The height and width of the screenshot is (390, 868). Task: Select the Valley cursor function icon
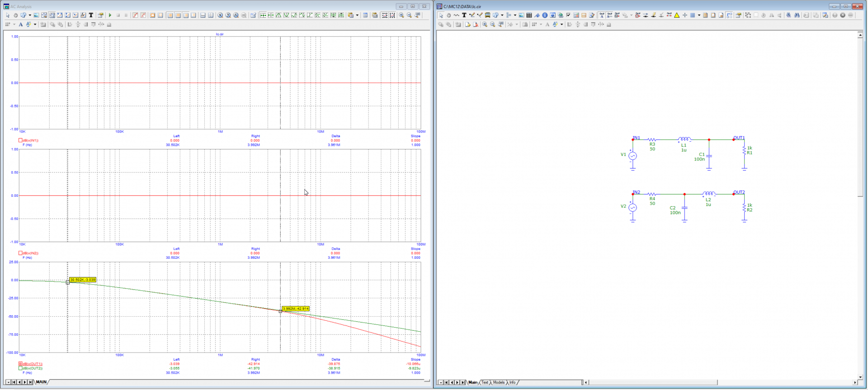[x=286, y=15]
